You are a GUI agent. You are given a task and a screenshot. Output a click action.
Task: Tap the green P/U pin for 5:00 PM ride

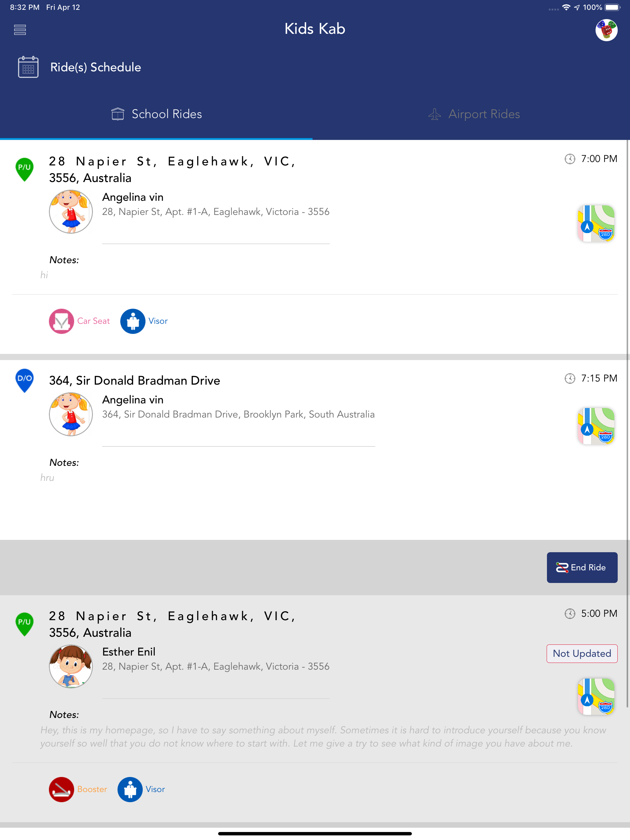coord(24,624)
